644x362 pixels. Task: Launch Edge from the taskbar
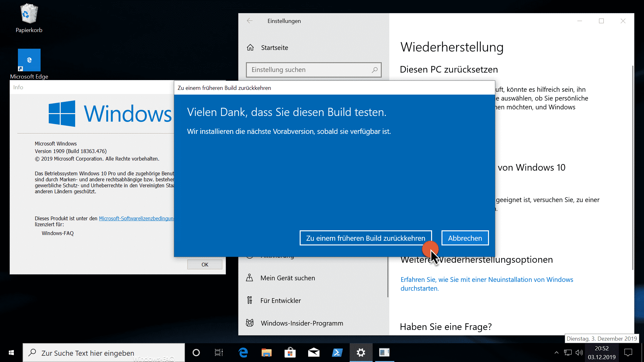[243, 353]
